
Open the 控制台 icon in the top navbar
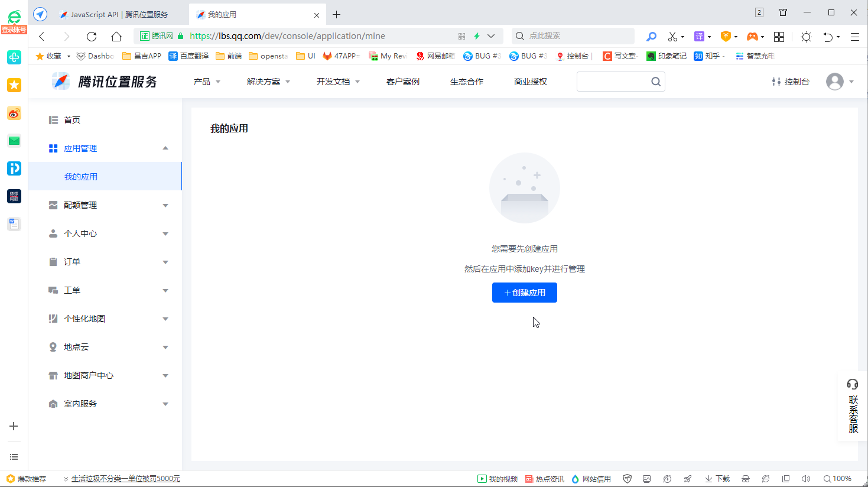(x=776, y=81)
